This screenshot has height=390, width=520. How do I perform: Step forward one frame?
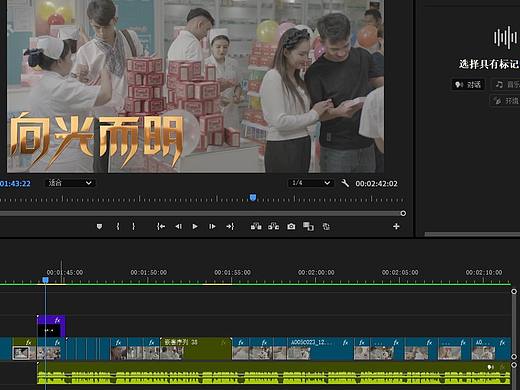tap(212, 227)
